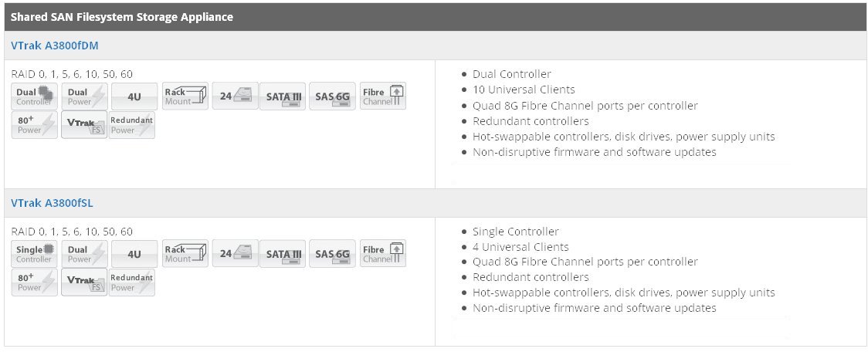Click the SAS 6G icon under A3800fDM

[332, 96]
